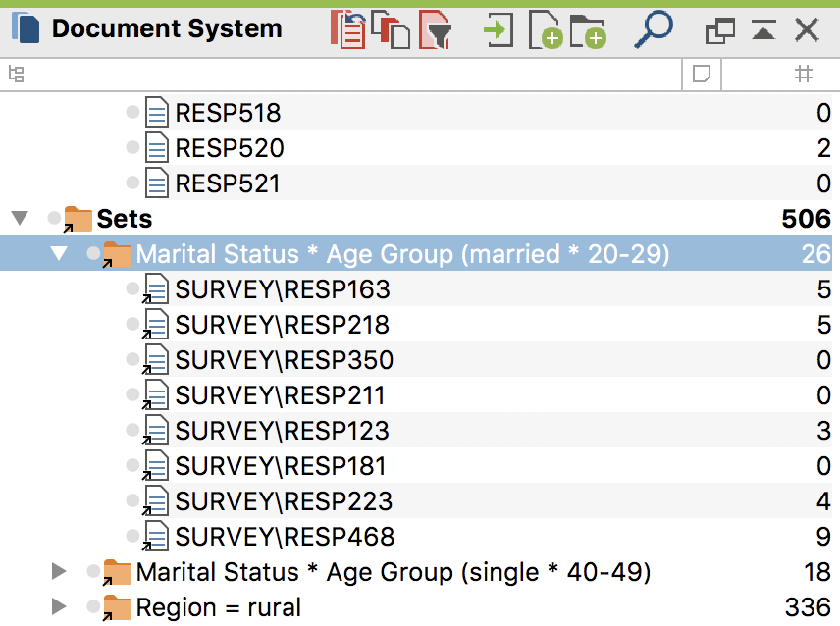The width and height of the screenshot is (840, 626).
Task: Click the tree view toggle icon
Action: click(x=17, y=74)
